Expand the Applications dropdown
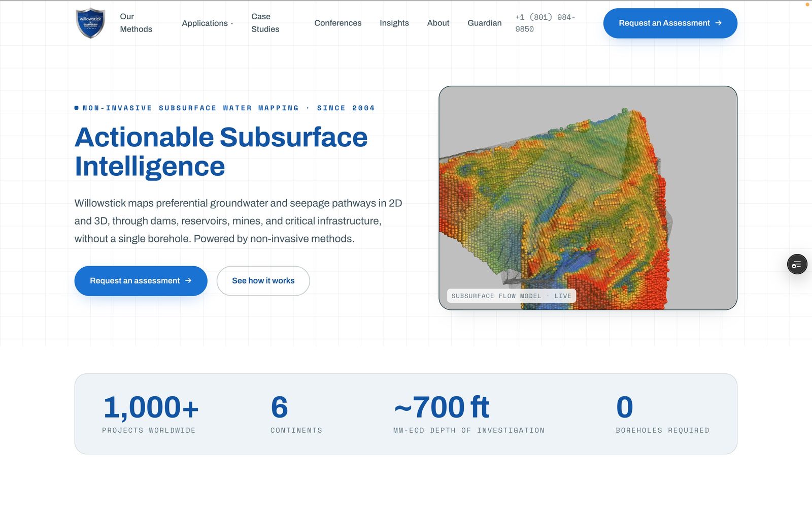Screen dimensions: 812x508 207,23
